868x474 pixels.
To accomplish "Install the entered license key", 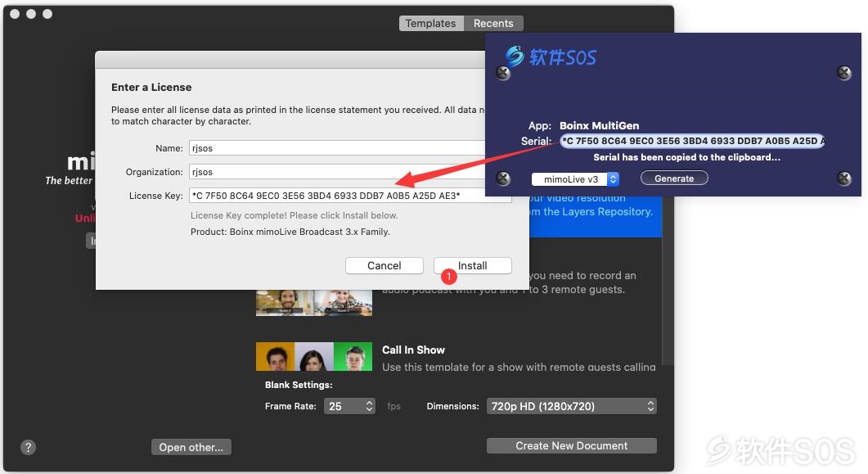I will 472,266.
